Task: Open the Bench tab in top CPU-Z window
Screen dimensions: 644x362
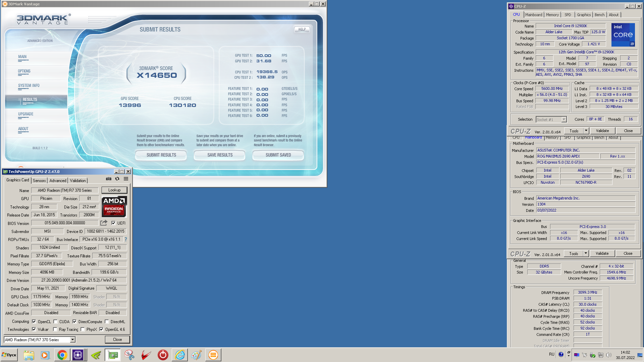Action: [x=599, y=15]
